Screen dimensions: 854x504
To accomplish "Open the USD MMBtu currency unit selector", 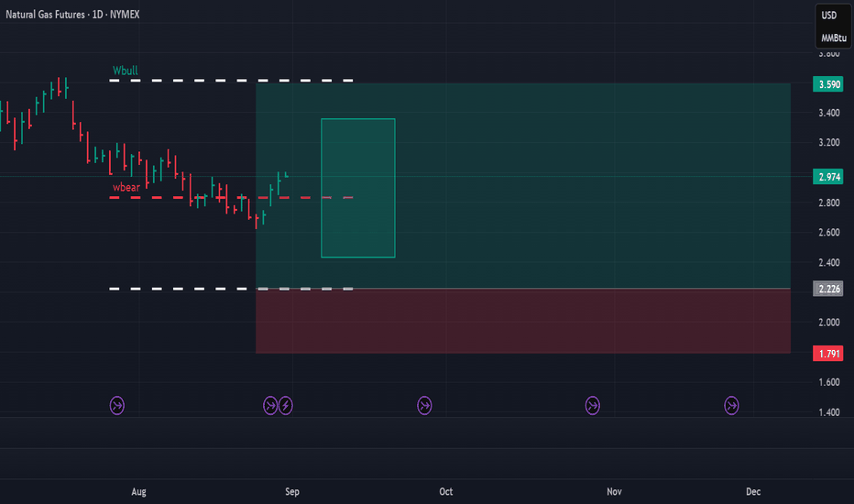I will (833, 27).
